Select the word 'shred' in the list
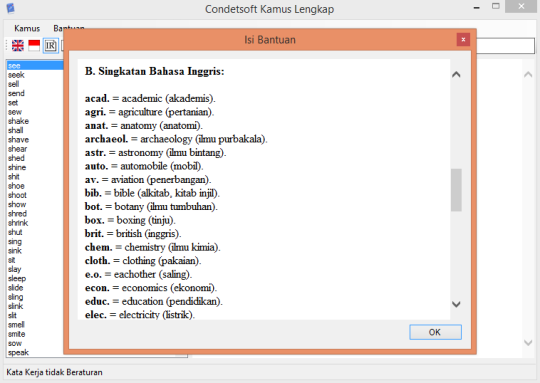The image size is (540, 383). pyautogui.click(x=17, y=214)
